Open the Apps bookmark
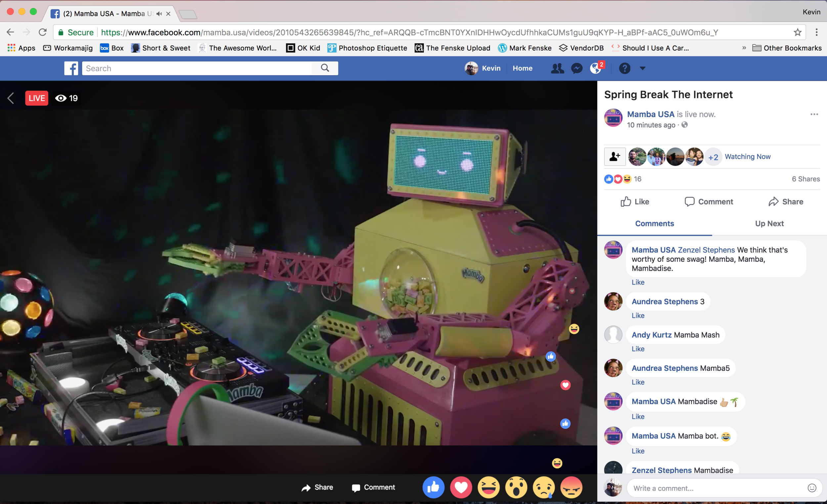 (21, 48)
